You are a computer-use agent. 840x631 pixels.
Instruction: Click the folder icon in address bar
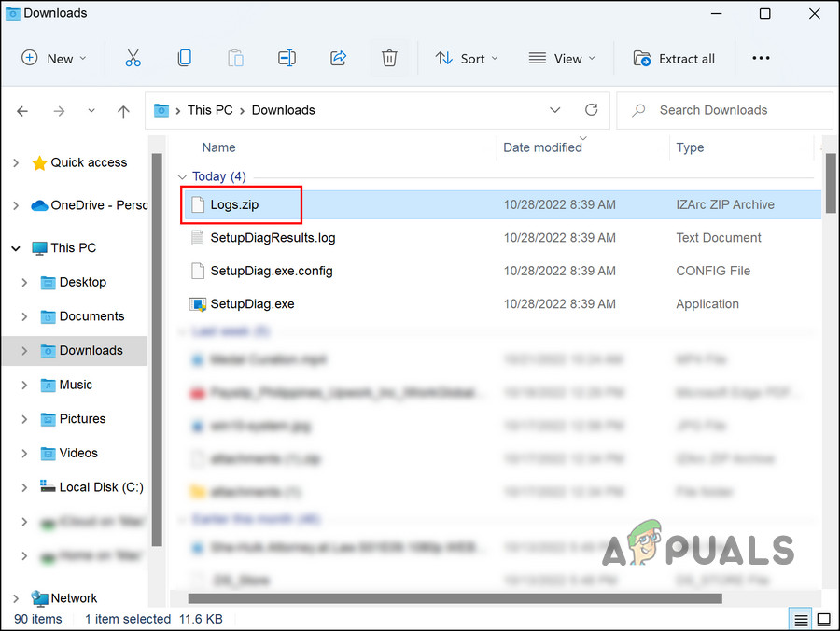click(x=161, y=110)
